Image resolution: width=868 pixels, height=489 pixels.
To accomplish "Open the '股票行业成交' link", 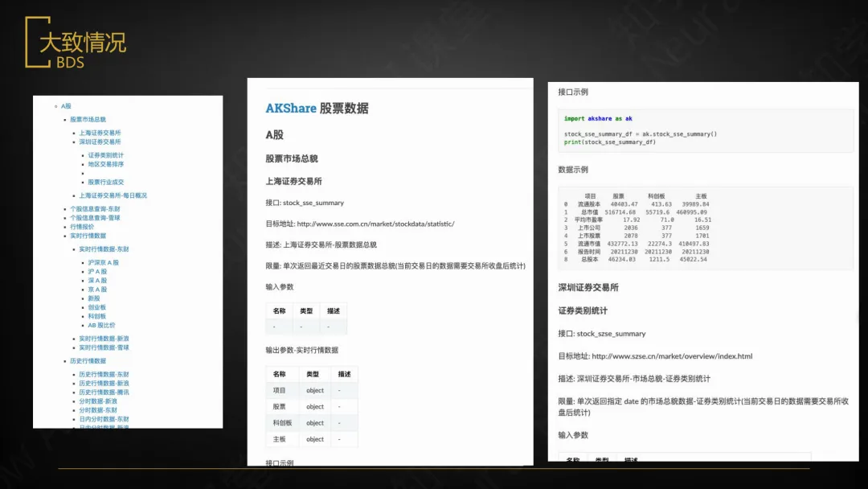I will click(x=106, y=183).
